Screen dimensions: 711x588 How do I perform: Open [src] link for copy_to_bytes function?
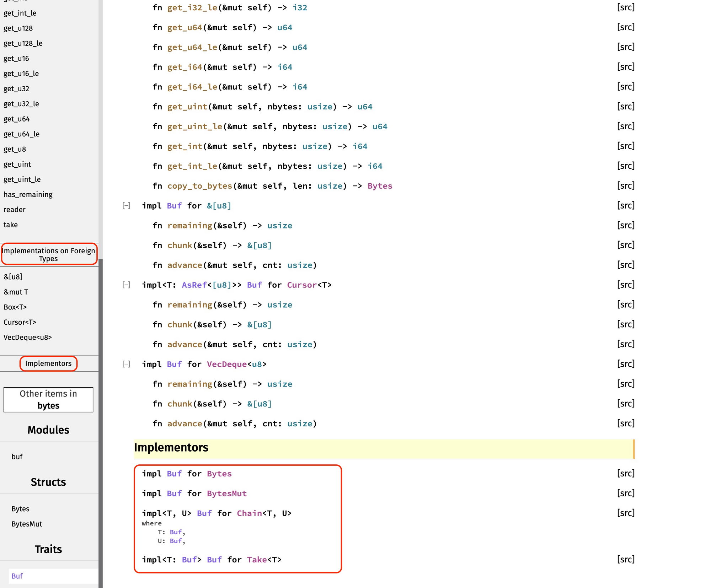click(x=625, y=186)
